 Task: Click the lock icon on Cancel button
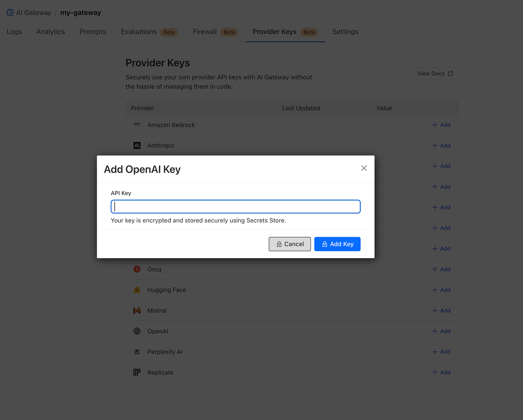[x=279, y=244]
